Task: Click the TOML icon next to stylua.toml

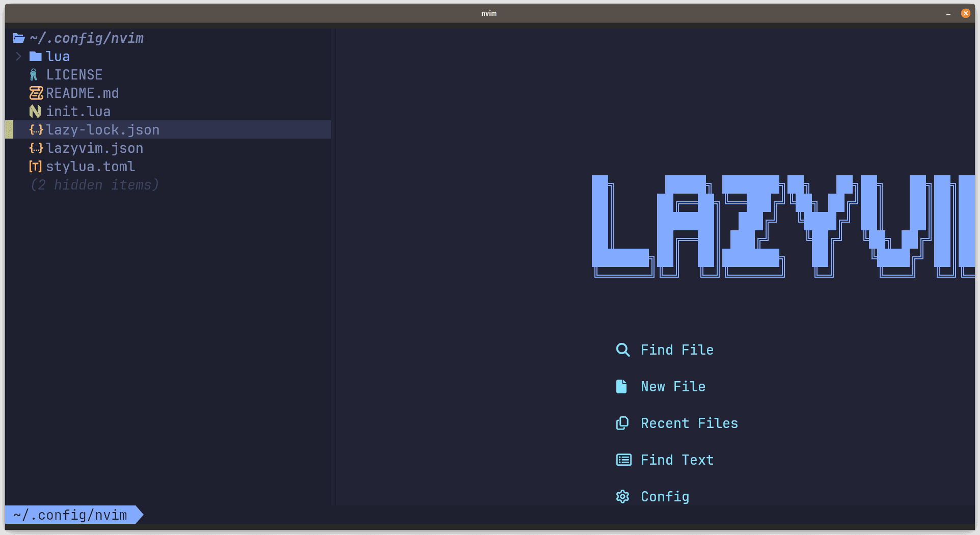Action: [35, 166]
